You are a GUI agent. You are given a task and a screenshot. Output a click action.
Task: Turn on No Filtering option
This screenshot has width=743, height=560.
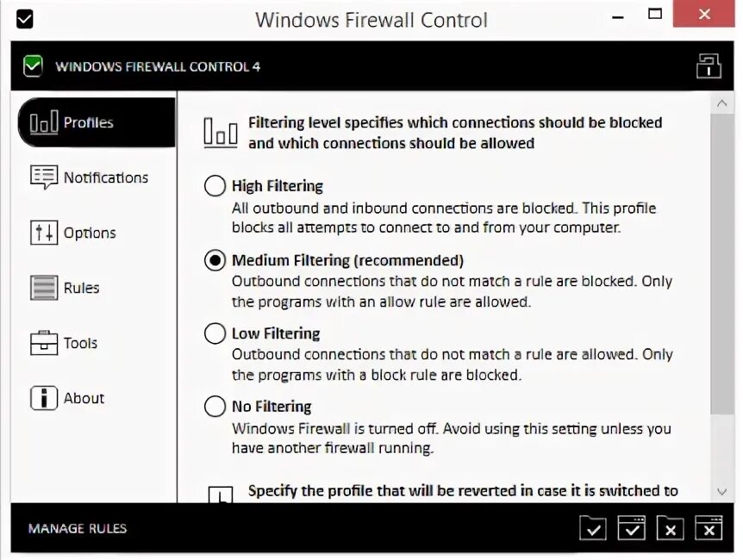pyautogui.click(x=215, y=407)
